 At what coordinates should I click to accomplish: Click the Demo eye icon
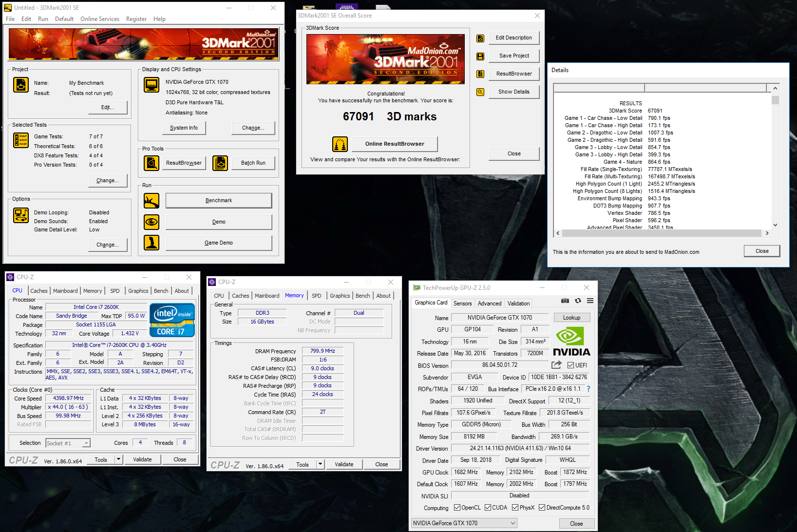[152, 222]
